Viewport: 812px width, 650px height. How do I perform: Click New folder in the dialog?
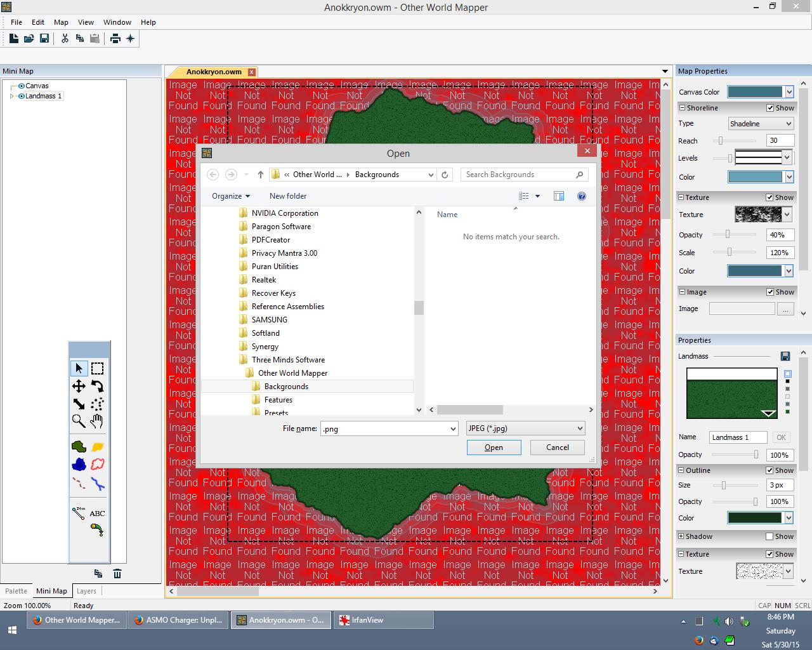click(x=288, y=196)
